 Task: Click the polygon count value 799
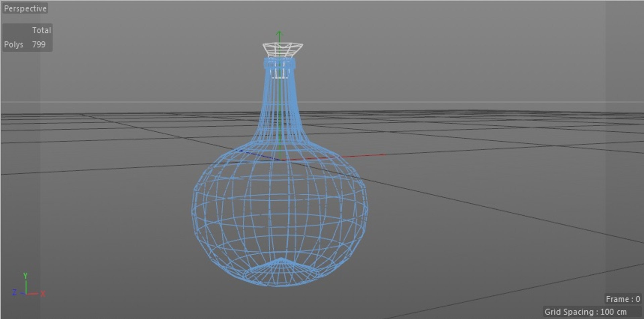click(x=39, y=45)
